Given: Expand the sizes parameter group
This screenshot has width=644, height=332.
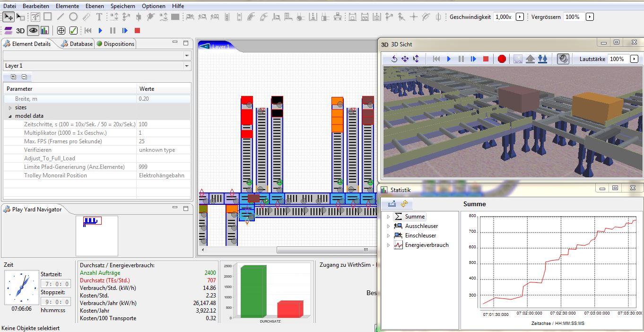Looking at the screenshot, I should tap(10, 107).
